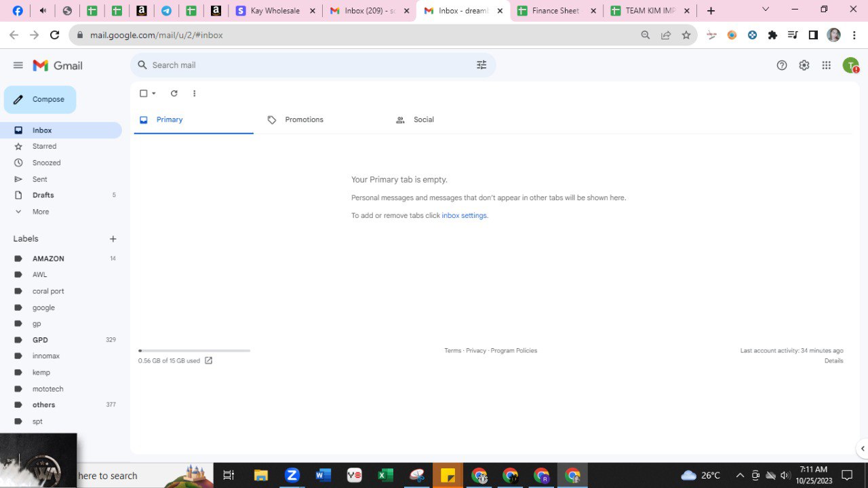Open the manage storage external link icon
868x488 pixels.
209,360
